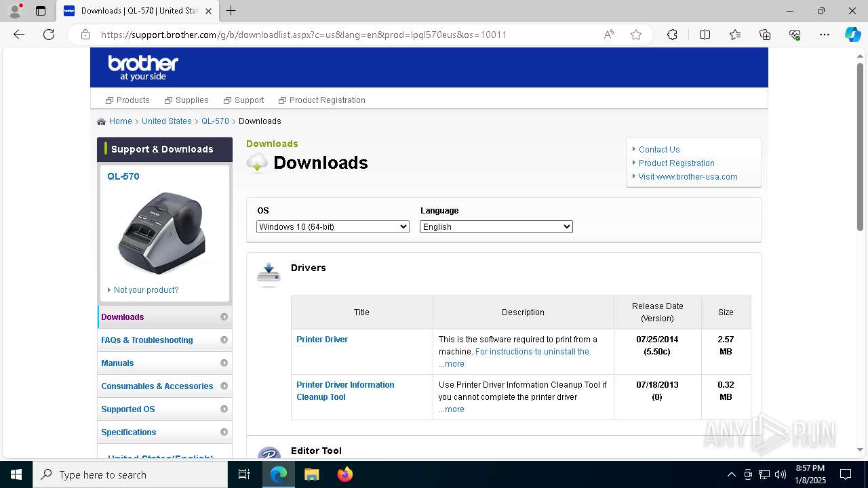Open the Visit www.brother-usa.com link
868x488 pixels.
coord(688,177)
